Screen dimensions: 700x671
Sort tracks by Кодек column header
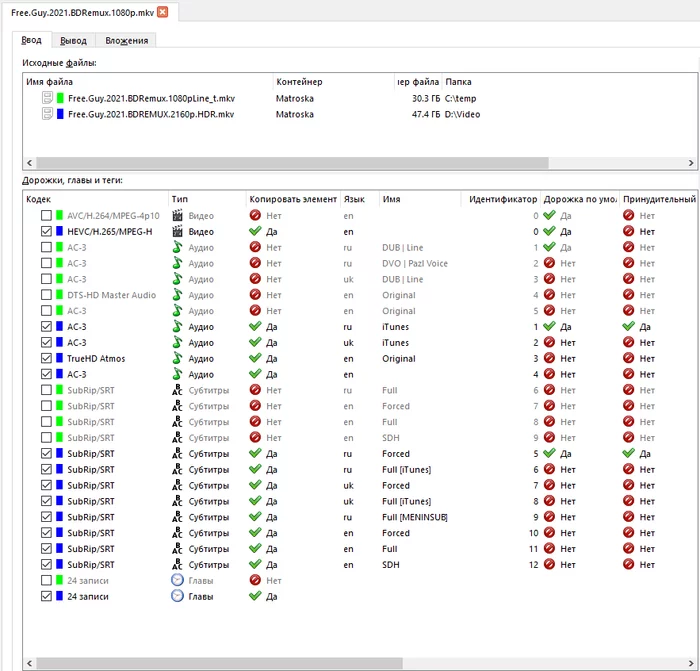tap(96, 199)
